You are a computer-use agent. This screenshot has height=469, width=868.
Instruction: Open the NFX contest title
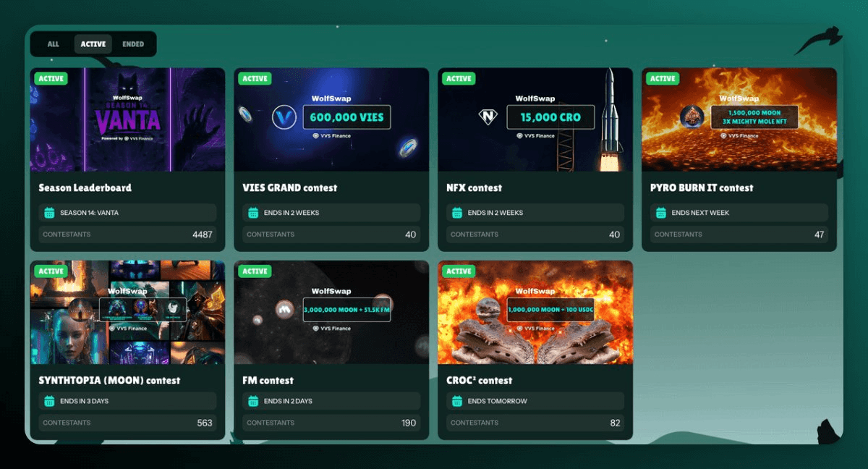[475, 187]
